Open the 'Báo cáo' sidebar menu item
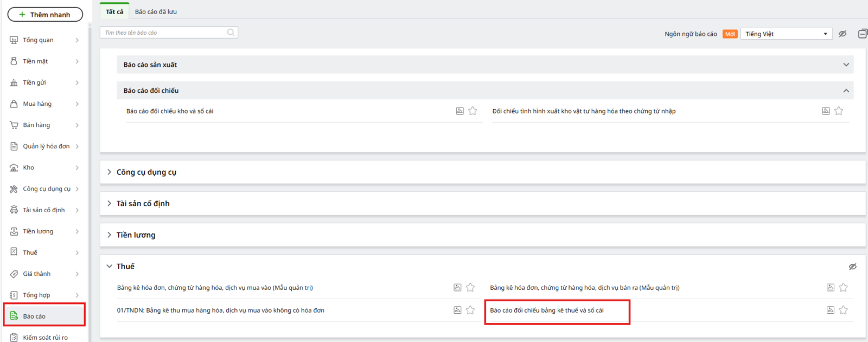The image size is (868, 342). 34,316
